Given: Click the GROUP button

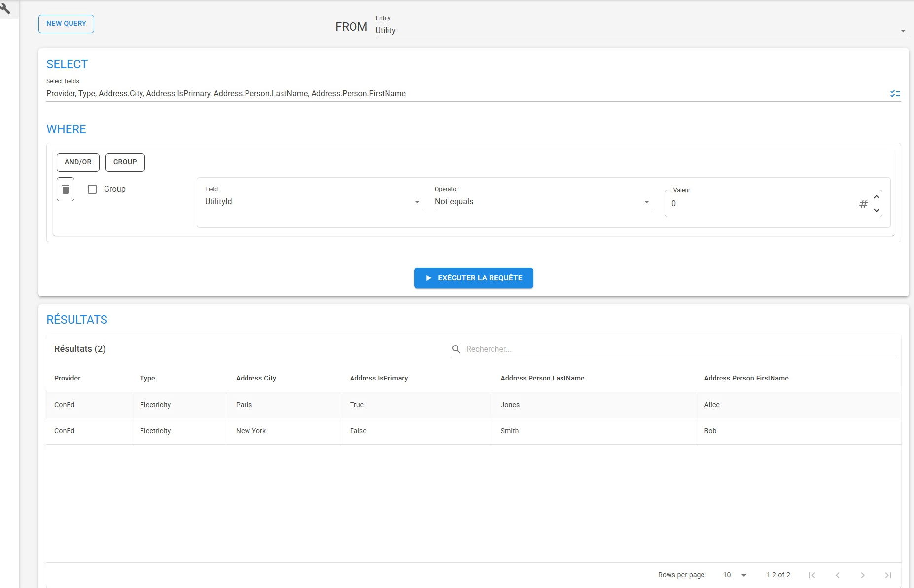Looking at the screenshot, I should 125,162.
